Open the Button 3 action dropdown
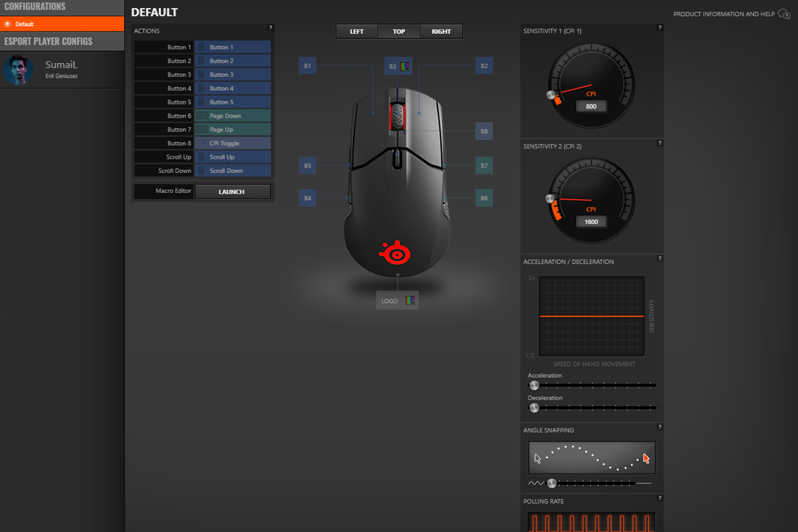This screenshot has height=532, width=798. pyautogui.click(x=233, y=74)
